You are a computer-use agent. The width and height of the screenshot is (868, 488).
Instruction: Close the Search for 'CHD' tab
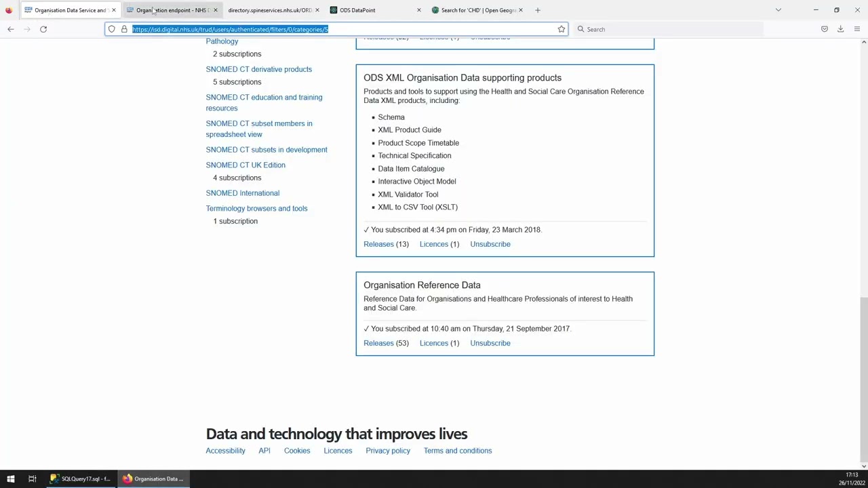(x=521, y=10)
